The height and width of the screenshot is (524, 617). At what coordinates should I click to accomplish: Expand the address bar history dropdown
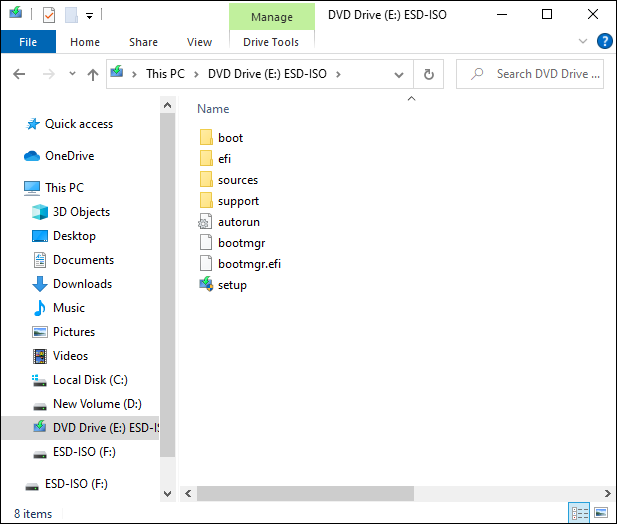(x=399, y=74)
